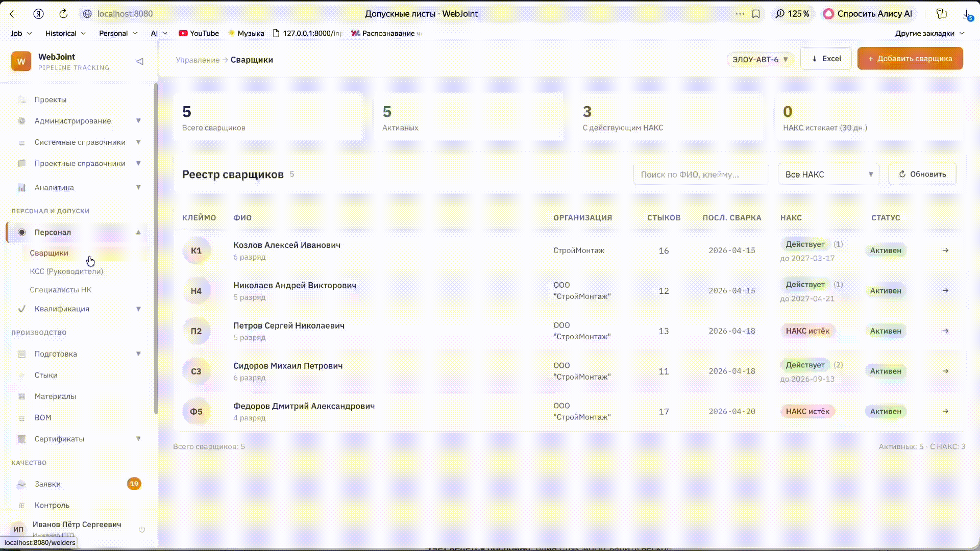Open details arrow for Сидоров Михаил Петрович
Screen dimensions: 980x551
pos(945,371)
